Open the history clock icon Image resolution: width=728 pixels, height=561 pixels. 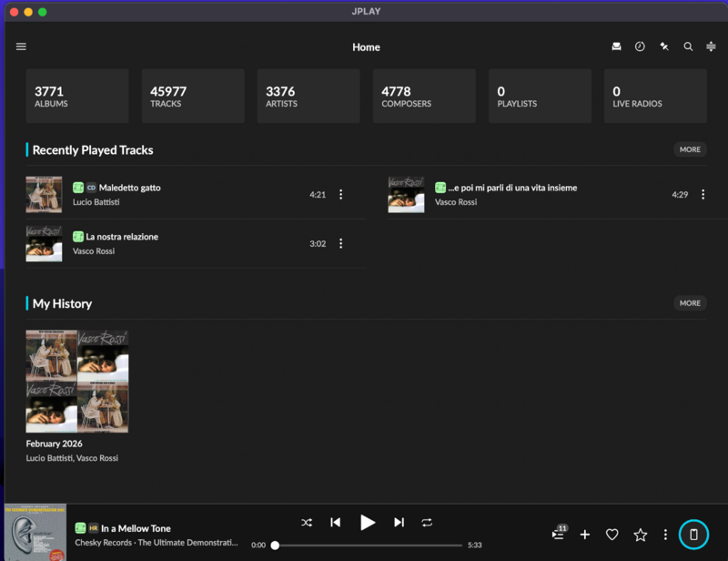click(x=640, y=46)
